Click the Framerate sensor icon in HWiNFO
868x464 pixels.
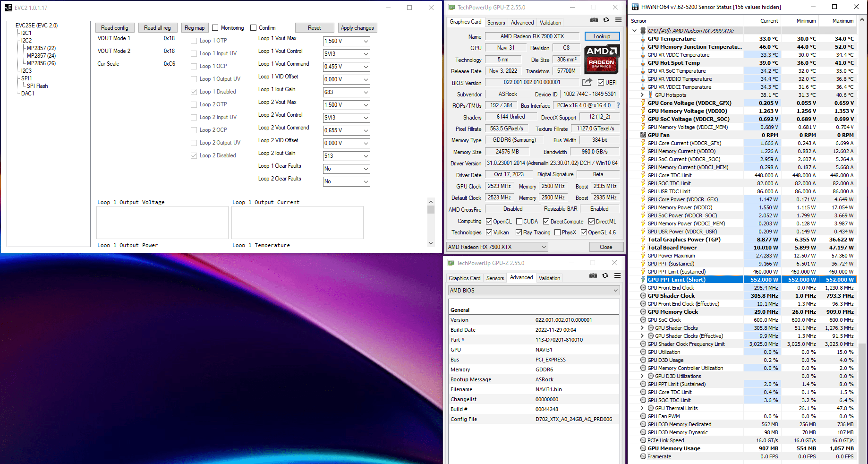[x=643, y=456]
